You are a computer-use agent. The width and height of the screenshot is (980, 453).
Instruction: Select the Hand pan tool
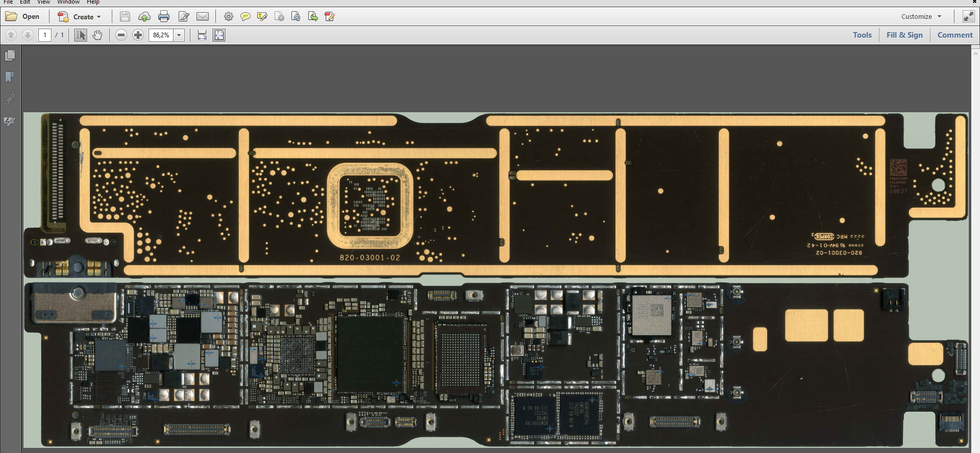(97, 35)
